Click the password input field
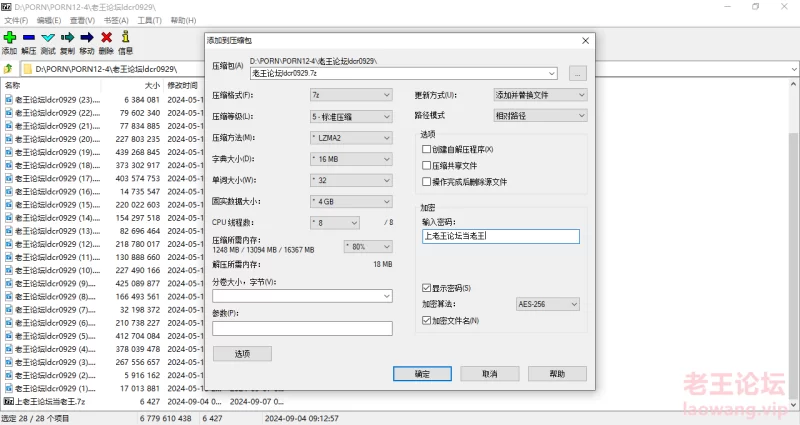Screen dimensions: 800x425 pos(501,236)
